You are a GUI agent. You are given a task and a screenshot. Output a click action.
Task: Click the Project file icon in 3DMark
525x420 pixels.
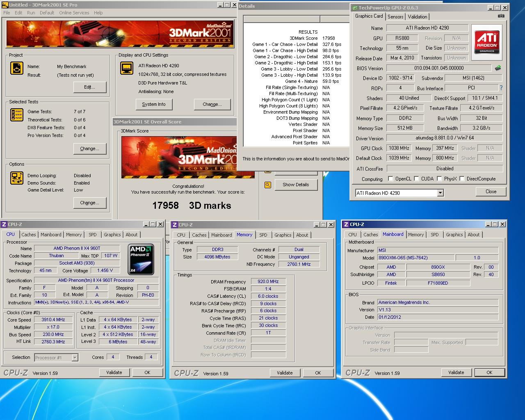(17, 68)
